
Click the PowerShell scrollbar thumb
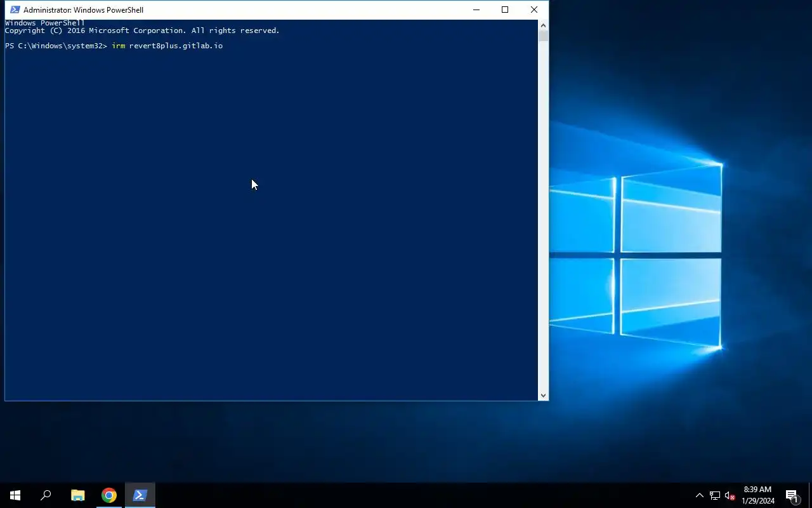(x=543, y=36)
